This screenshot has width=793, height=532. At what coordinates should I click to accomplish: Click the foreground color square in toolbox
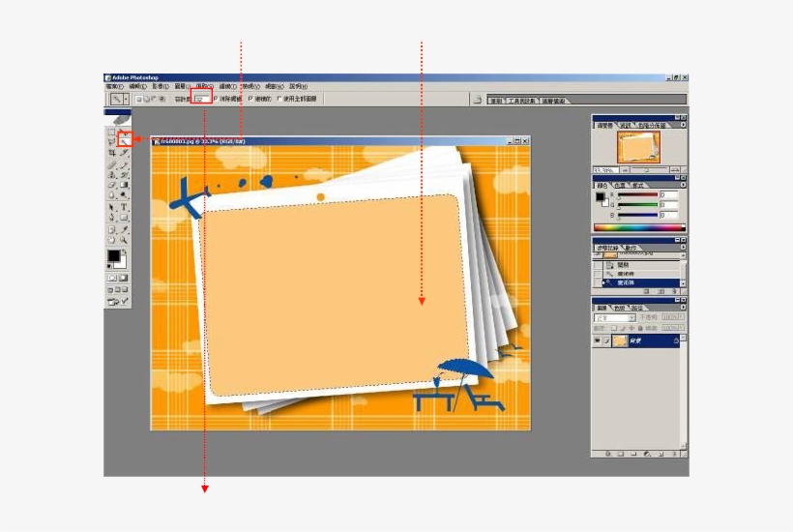113,256
